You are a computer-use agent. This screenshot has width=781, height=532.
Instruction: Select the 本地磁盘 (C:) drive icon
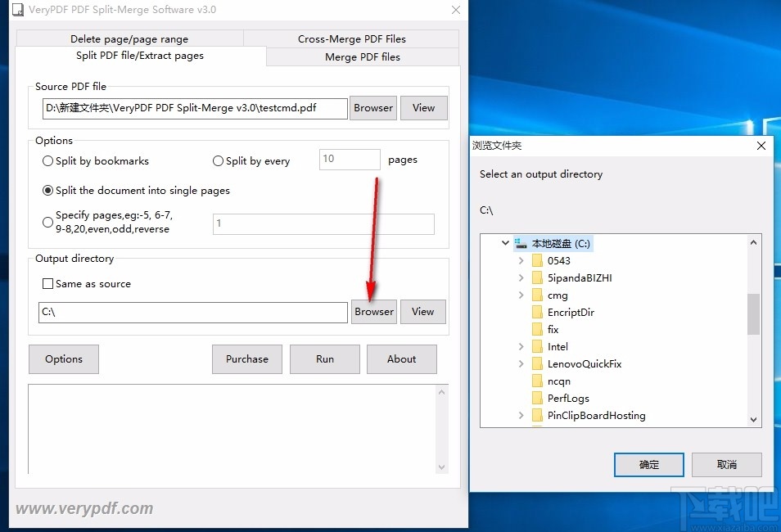(x=520, y=242)
